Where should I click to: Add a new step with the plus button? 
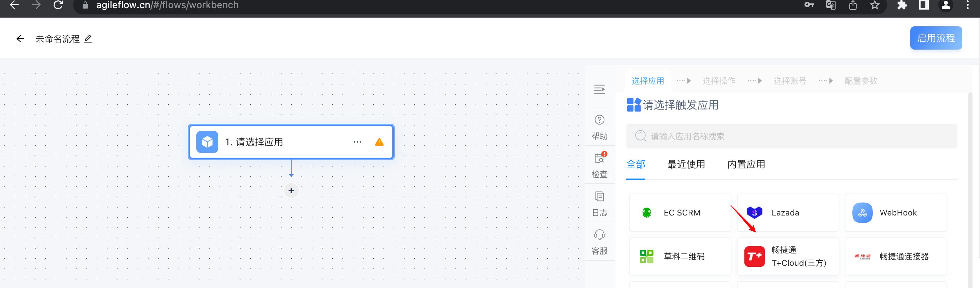pos(291,191)
